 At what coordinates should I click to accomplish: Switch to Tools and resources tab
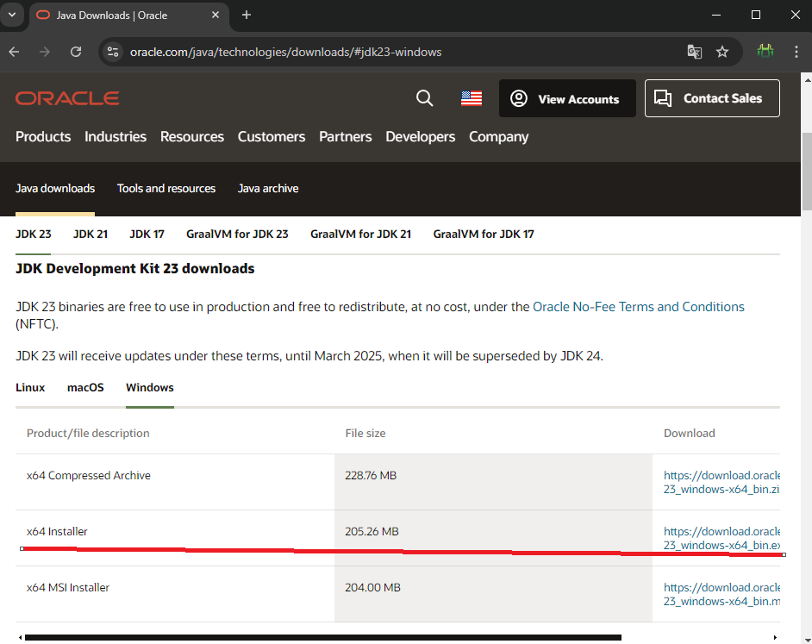pos(166,189)
